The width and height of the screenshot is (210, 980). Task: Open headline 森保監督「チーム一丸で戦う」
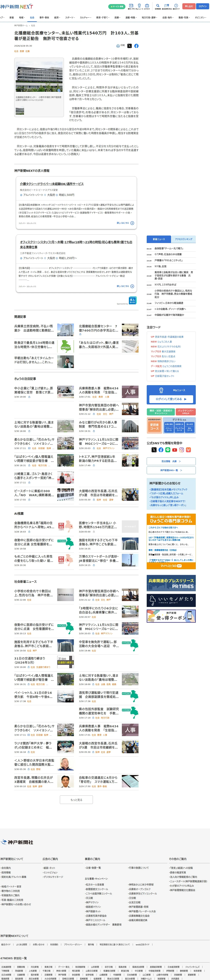click(x=169, y=248)
